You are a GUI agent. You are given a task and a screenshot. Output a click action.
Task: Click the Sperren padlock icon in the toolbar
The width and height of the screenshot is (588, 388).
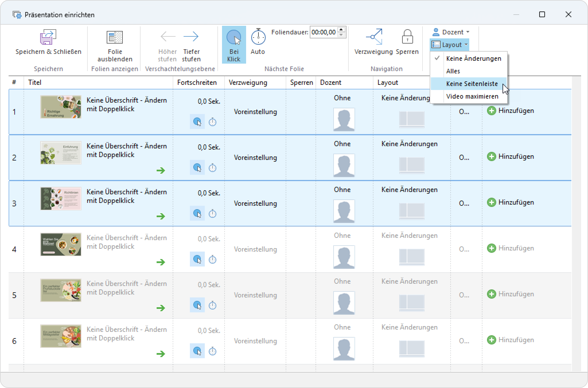click(407, 37)
